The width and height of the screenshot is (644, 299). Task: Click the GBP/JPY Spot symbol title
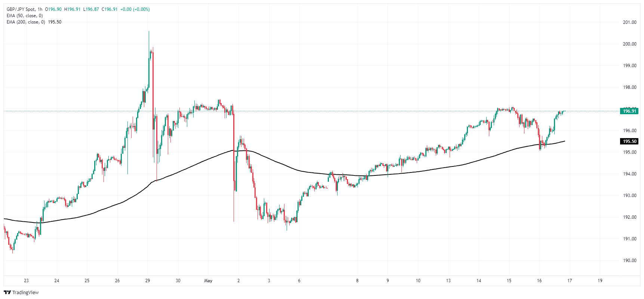click(21, 9)
